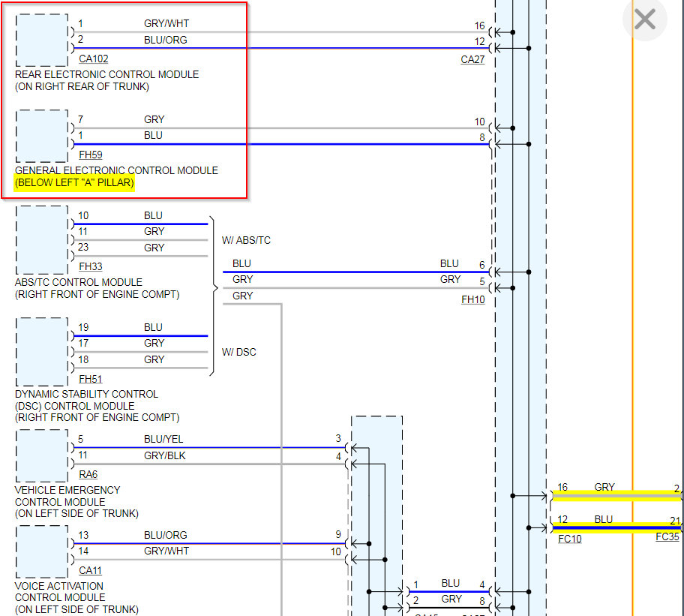Click the 'DYNAMIC STABILITY CONTROL' label
The image size is (684, 616).
(86, 394)
